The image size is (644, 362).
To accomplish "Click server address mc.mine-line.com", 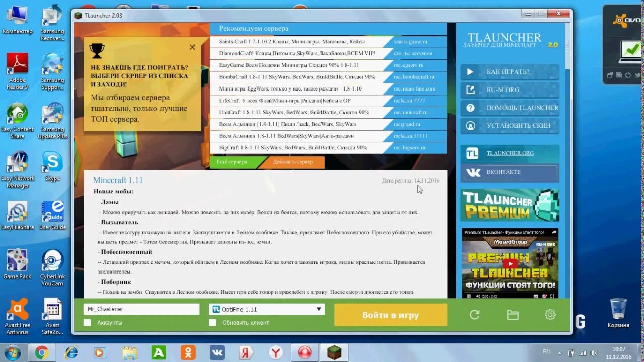I will tap(415, 89).
